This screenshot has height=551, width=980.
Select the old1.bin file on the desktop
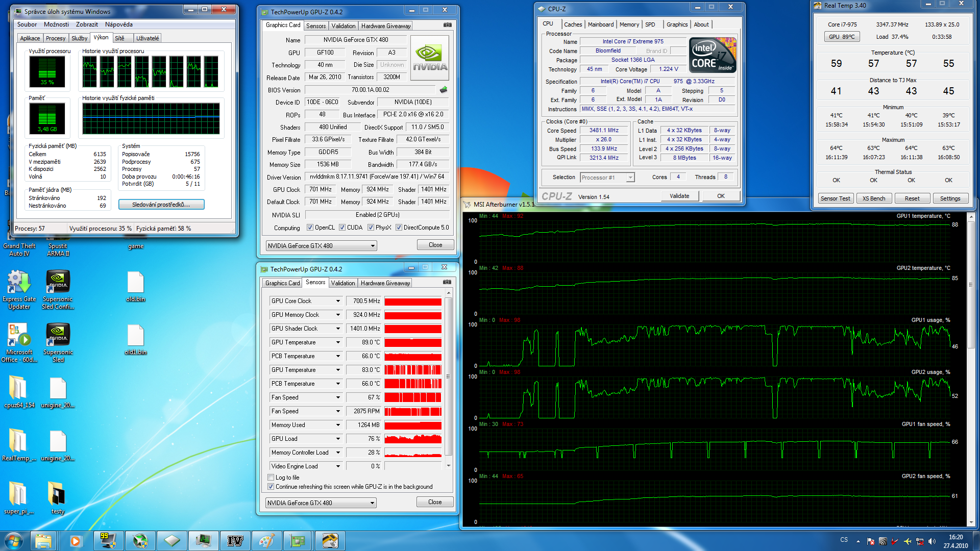135,340
